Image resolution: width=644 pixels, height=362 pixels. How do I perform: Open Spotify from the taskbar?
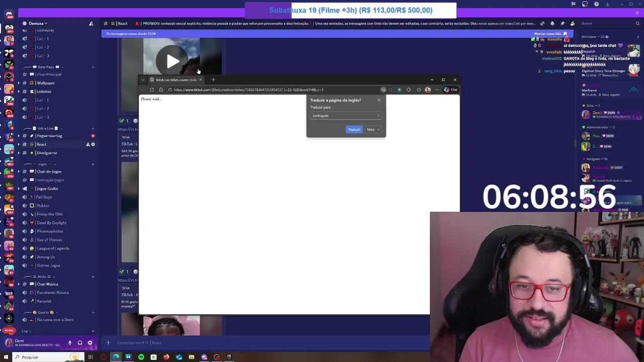coord(141,357)
